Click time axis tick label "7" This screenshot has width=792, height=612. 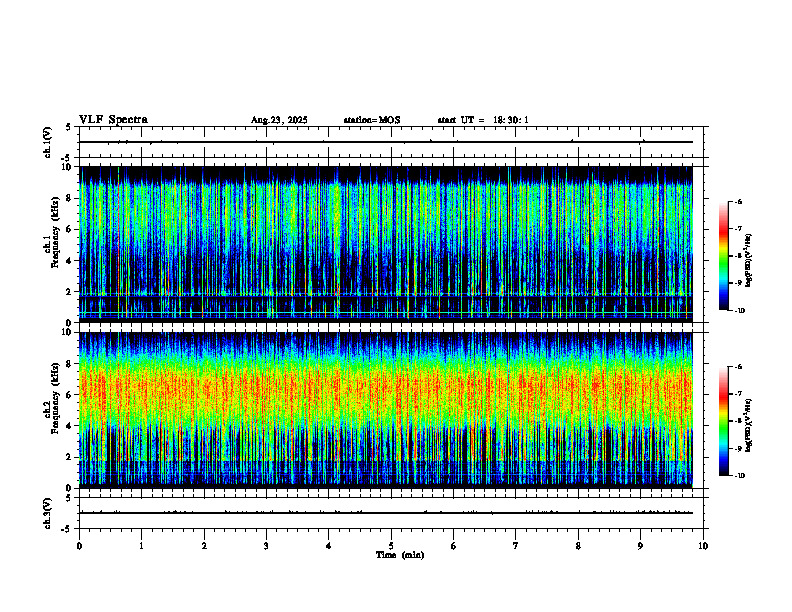click(516, 546)
